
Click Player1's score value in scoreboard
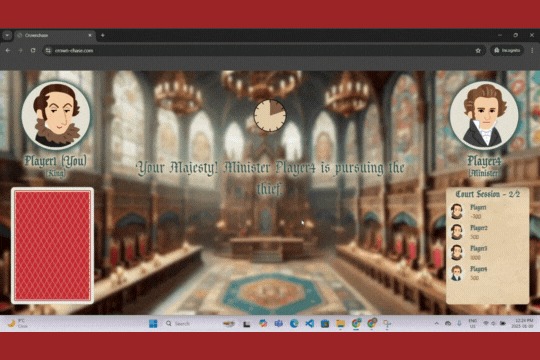point(476,217)
